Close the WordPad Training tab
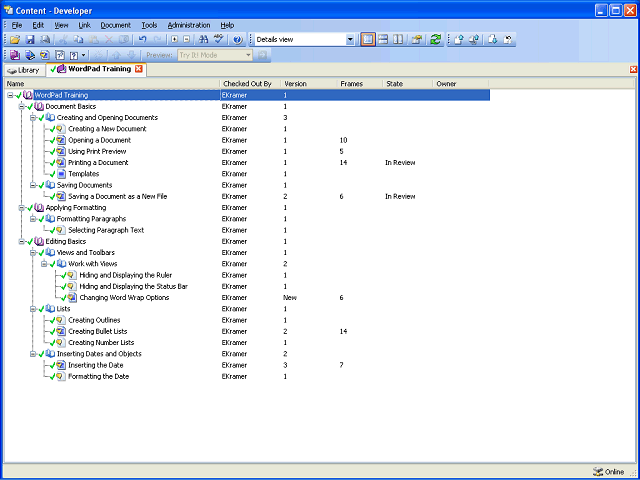The width and height of the screenshot is (640, 480). [x=138, y=69]
